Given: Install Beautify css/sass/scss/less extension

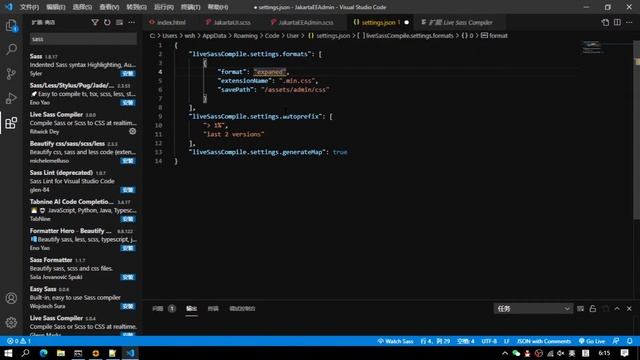Looking at the screenshot, I should point(128,161).
